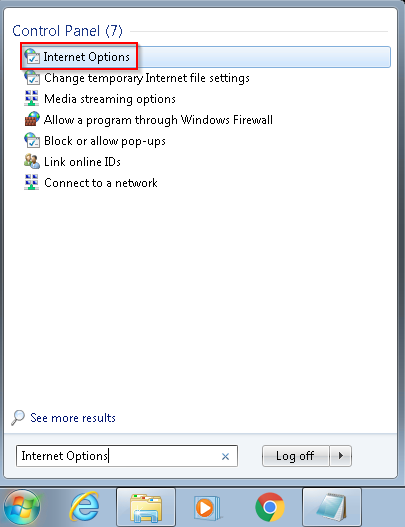Click the Control Panel (7) group header
405x527 pixels.
68,31
